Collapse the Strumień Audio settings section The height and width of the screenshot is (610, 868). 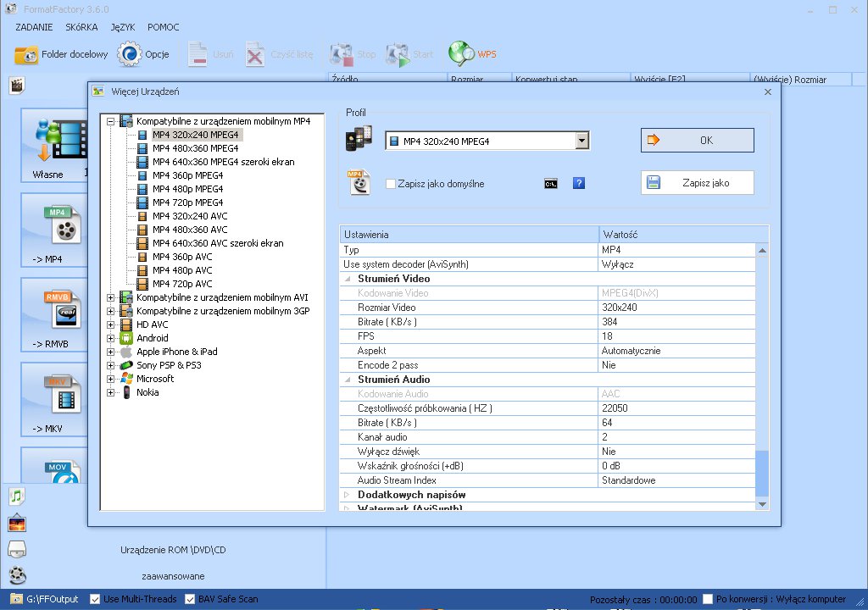[x=348, y=380]
